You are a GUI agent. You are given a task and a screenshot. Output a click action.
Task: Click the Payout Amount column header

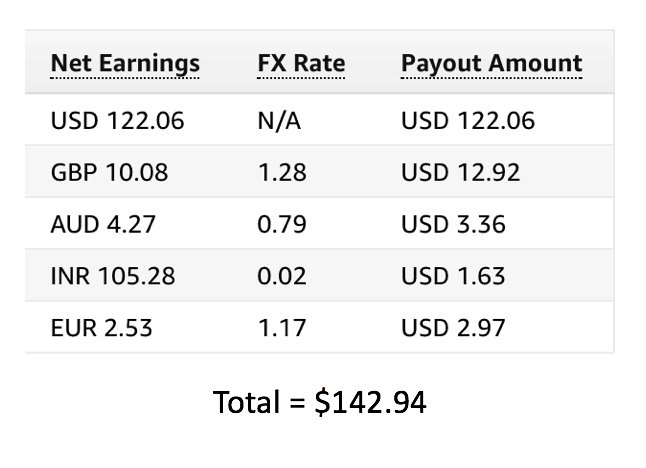(x=492, y=64)
